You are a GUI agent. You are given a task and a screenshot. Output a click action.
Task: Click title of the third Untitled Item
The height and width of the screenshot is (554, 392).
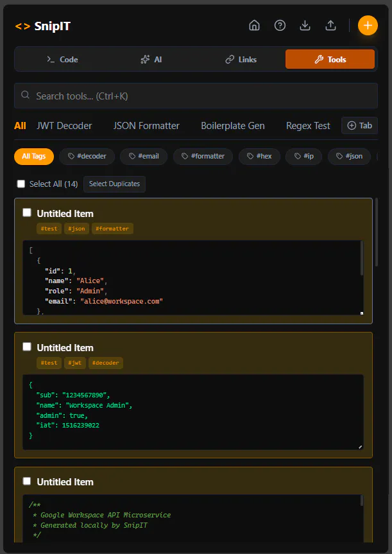(x=65, y=482)
